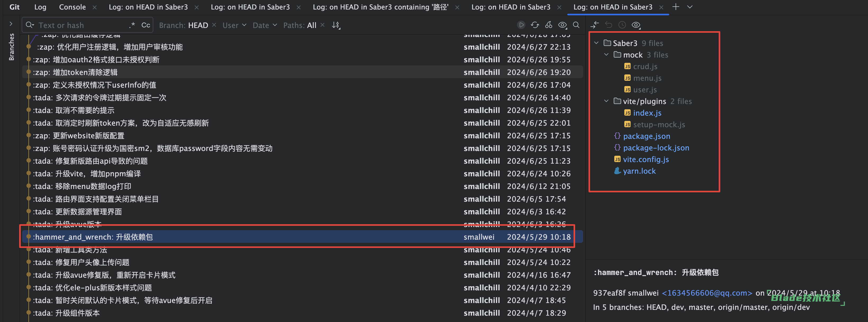Image resolution: width=868 pixels, height=322 pixels.
Task: Collapse the Saber3 root folder
Action: click(x=596, y=43)
